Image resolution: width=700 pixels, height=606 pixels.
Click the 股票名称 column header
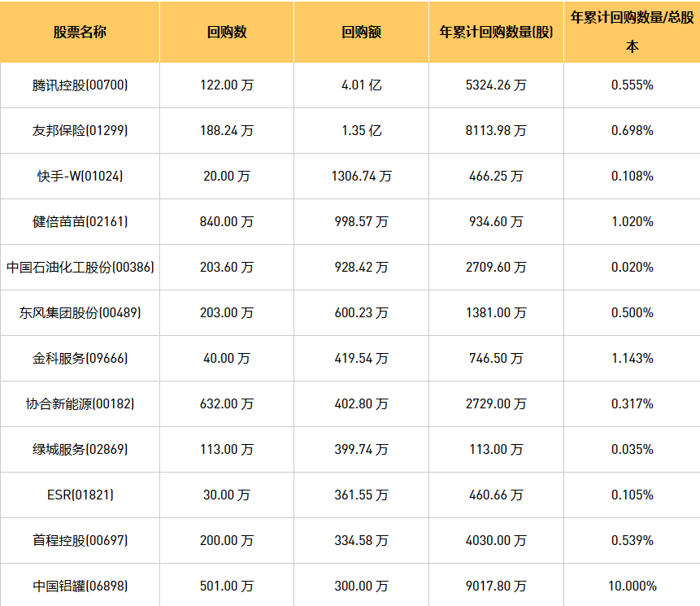click(x=80, y=33)
